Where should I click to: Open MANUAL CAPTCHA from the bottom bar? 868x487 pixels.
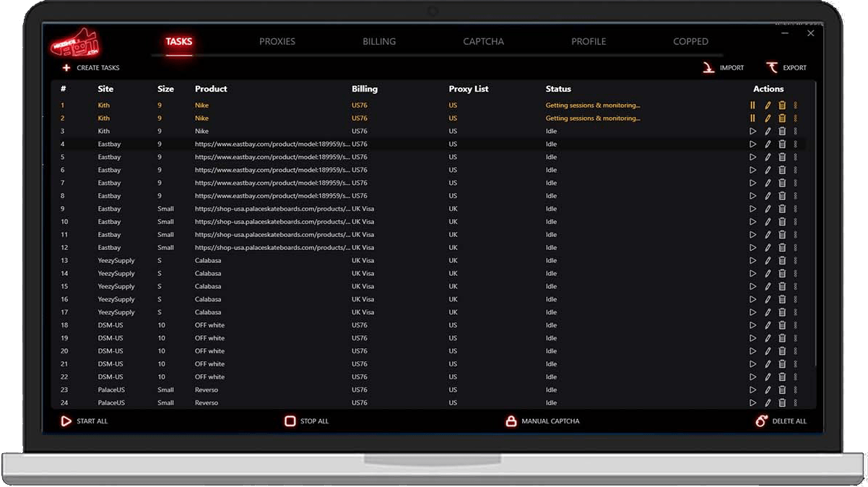pos(542,421)
